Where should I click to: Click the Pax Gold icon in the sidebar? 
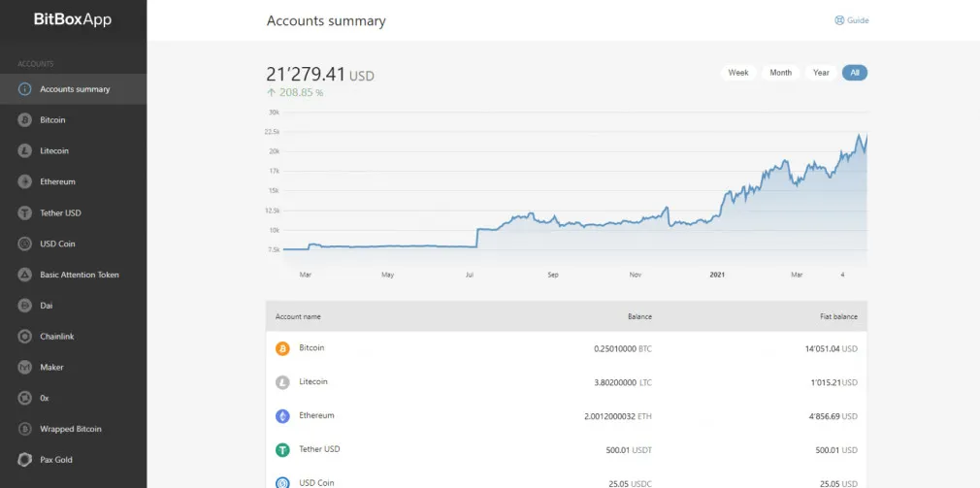point(24,460)
